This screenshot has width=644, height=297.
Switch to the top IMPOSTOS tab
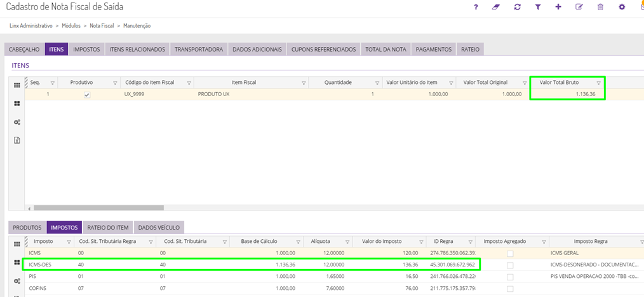[86, 50]
